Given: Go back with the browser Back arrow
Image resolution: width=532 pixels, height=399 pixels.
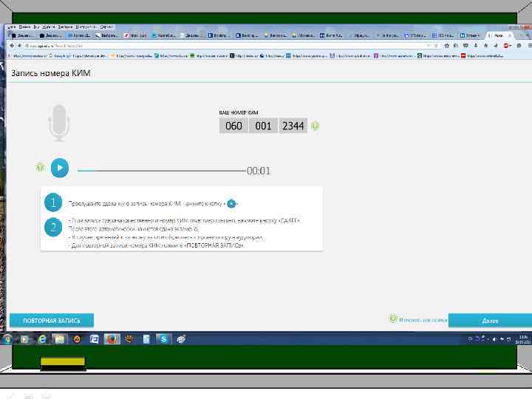Looking at the screenshot, I should coord(13,46).
